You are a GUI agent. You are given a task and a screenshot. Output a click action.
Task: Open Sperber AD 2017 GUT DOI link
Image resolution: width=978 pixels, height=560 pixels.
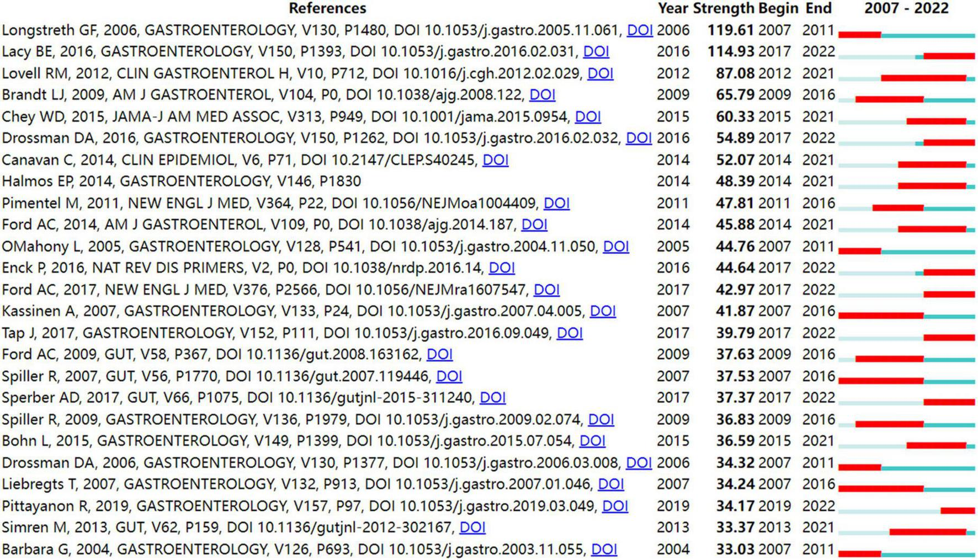click(x=492, y=398)
